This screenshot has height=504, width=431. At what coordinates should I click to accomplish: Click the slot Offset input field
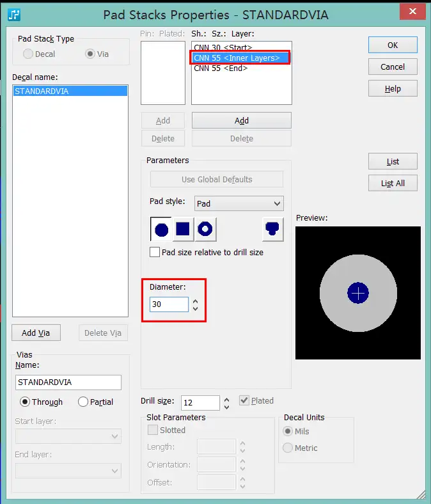pyautogui.click(x=216, y=482)
